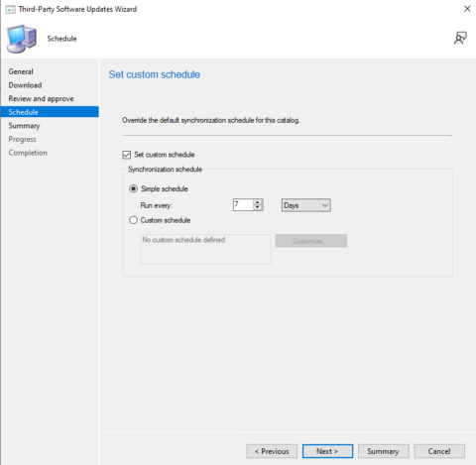Click the Next button
The height and width of the screenshot is (465, 476).
click(327, 451)
